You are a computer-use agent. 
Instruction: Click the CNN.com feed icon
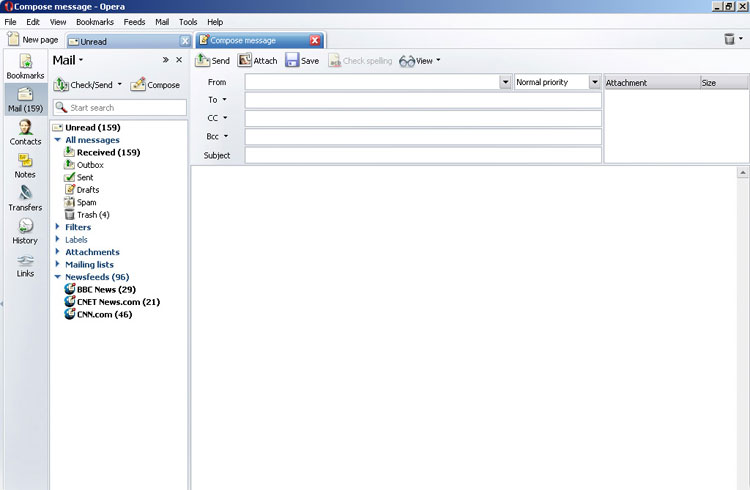(x=70, y=314)
